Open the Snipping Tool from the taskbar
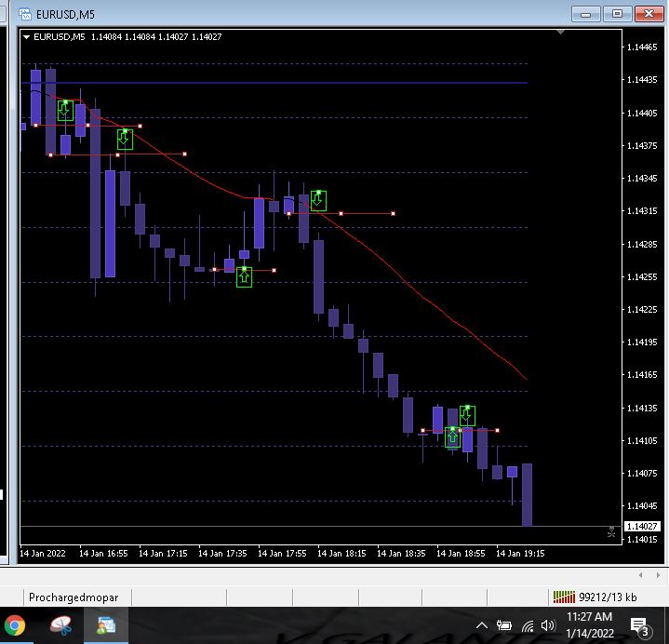The width and height of the screenshot is (669, 644). [61, 626]
